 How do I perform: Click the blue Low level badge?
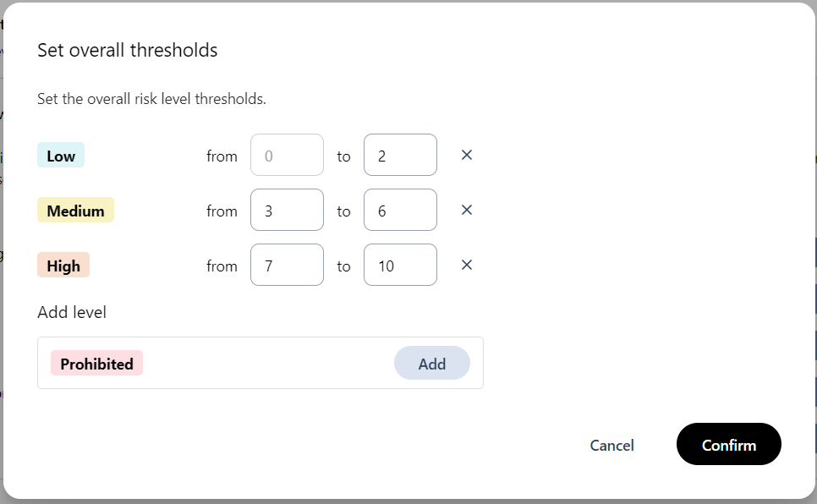pos(61,156)
